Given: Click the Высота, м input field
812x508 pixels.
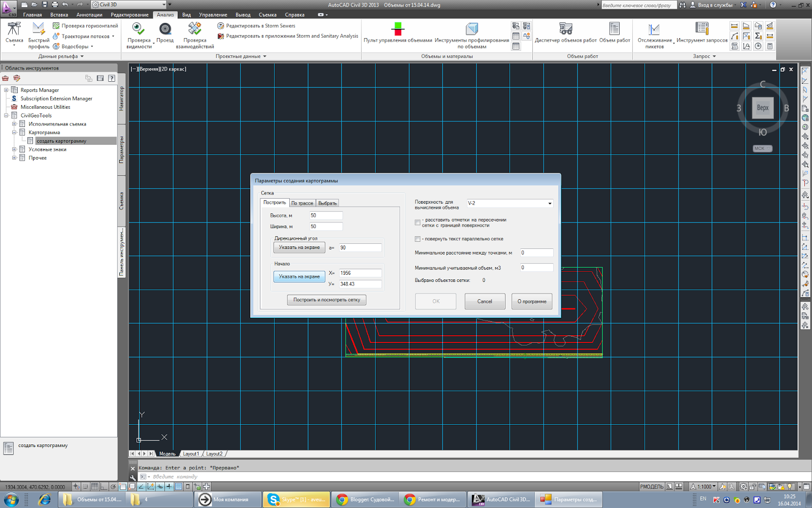Looking at the screenshot, I should pyautogui.click(x=326, y=215).
